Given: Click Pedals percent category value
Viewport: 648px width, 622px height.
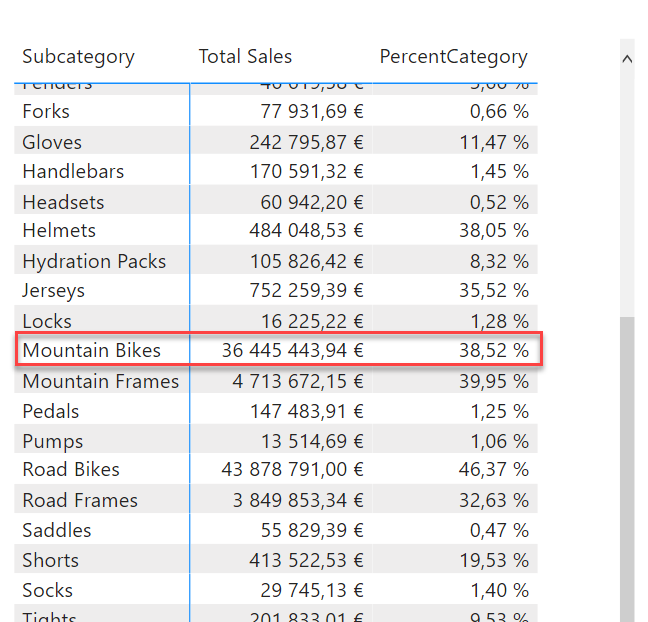Looking at the screenshot, I should tap(500, 412).
